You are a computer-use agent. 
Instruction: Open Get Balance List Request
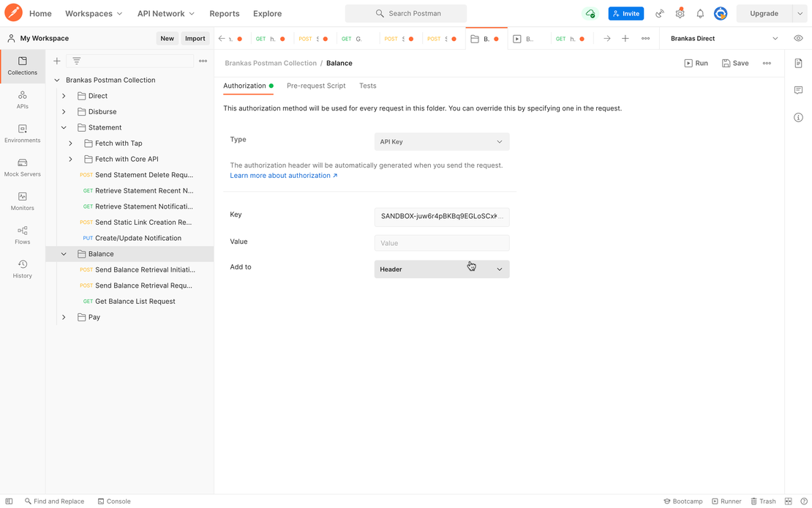135,302
